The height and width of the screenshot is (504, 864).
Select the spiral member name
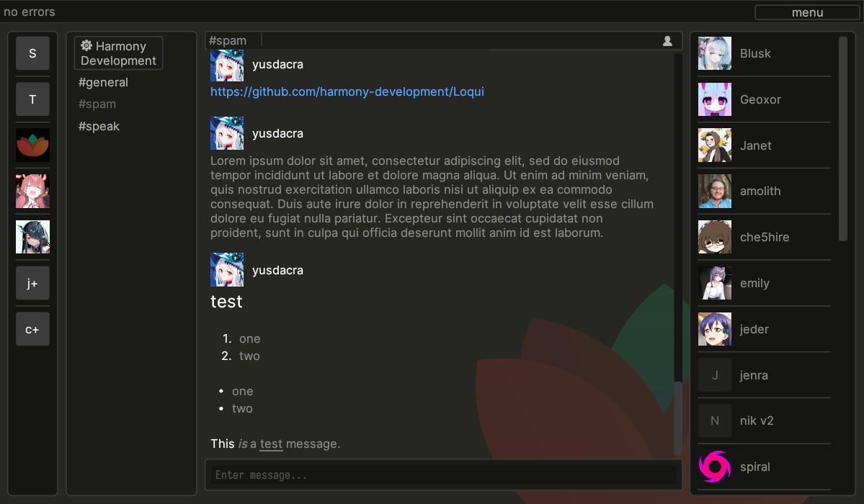[x=755, y=467]
